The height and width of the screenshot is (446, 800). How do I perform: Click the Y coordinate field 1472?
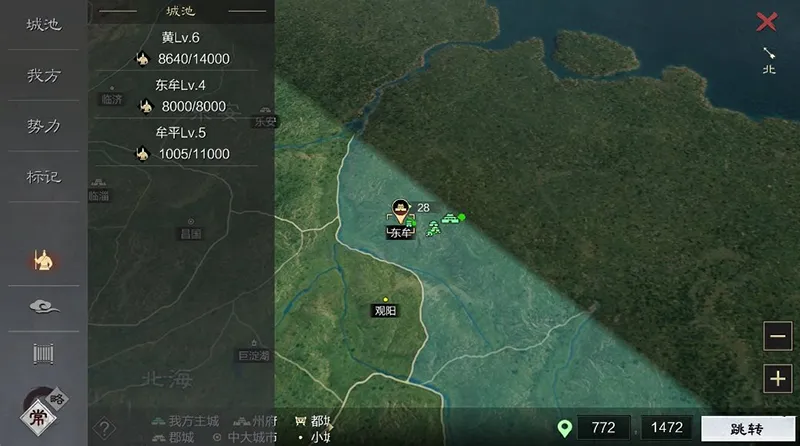tap(666, 428)
